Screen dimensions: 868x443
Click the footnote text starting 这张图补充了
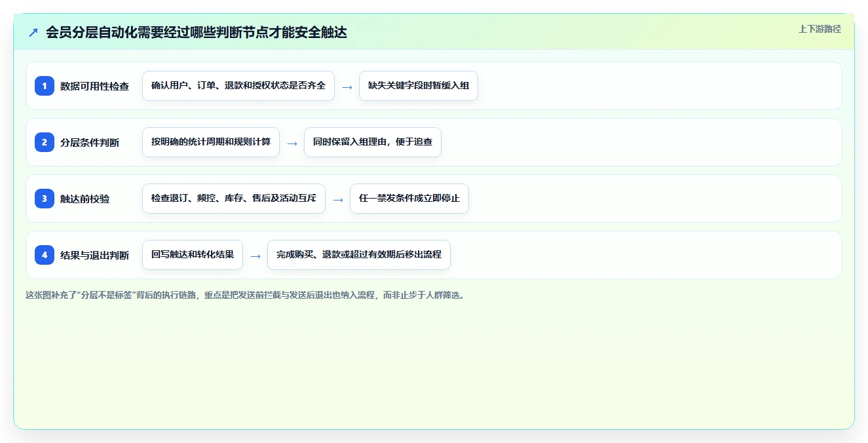pyautogui.click(x=245, y=295)
